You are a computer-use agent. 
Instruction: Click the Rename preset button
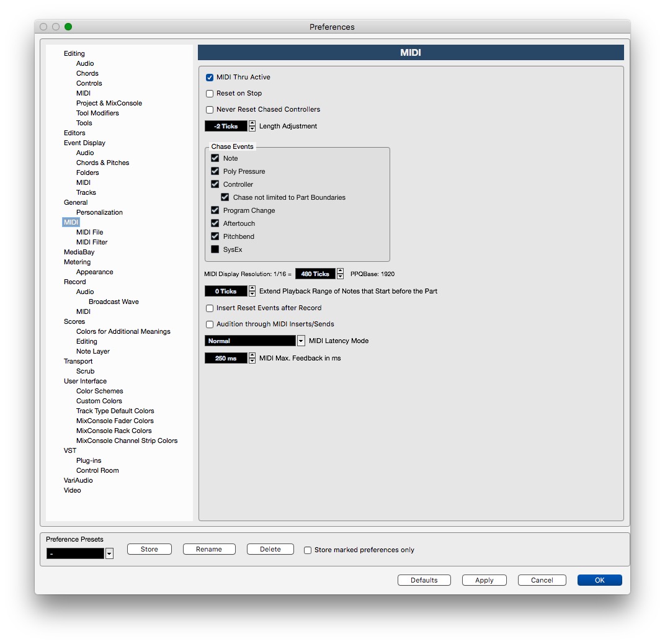coord(209,549)
